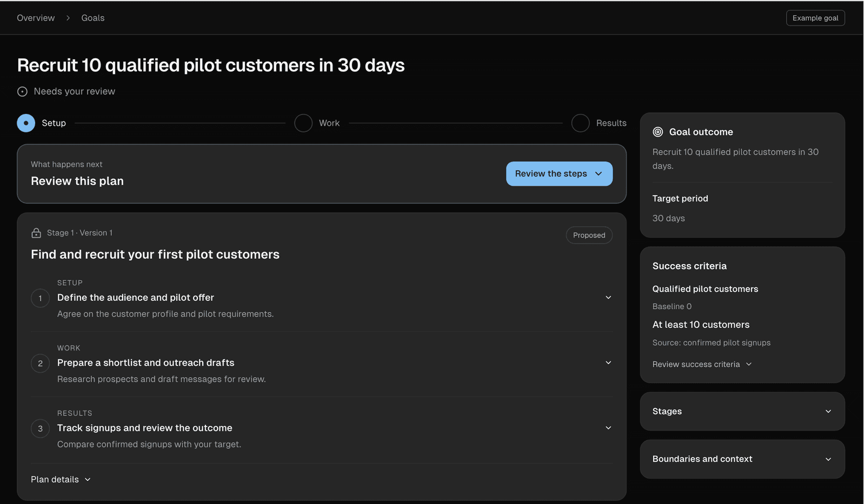865x504 pixels.
Task: Click step number 1 circle
Action: pos(40,298)
